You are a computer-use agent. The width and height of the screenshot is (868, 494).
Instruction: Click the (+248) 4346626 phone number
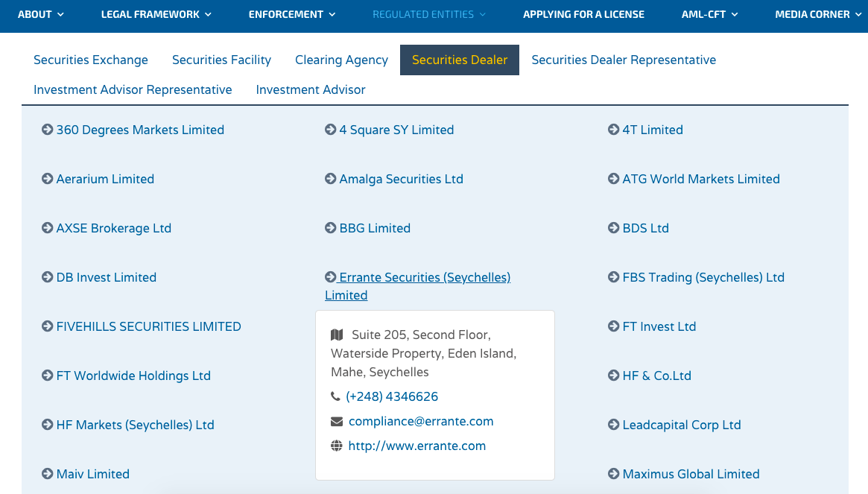click(392, 396)
